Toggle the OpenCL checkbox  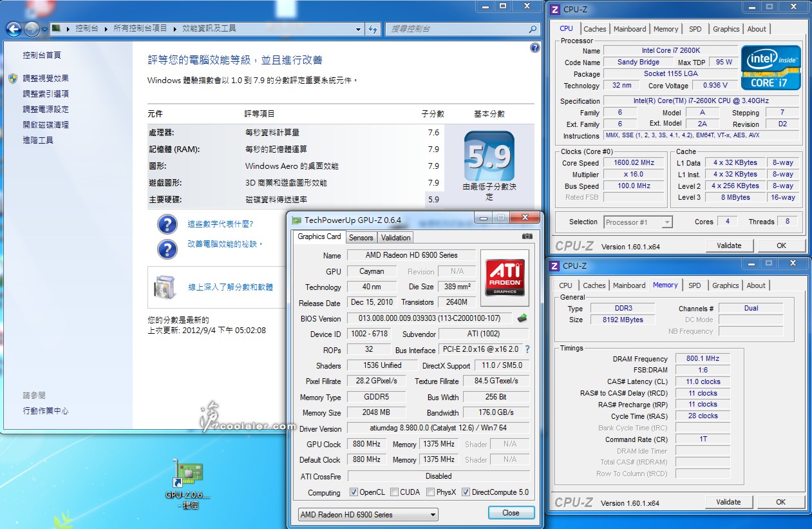pyautogui.click(x=354, y=492)
